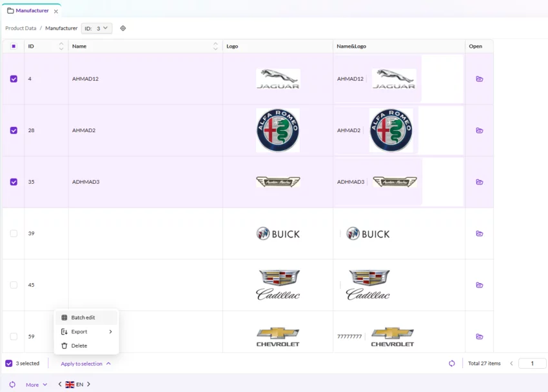548x392 pixels.
Task: Close the Manufacturer tab
Action: tap(56, 11)
